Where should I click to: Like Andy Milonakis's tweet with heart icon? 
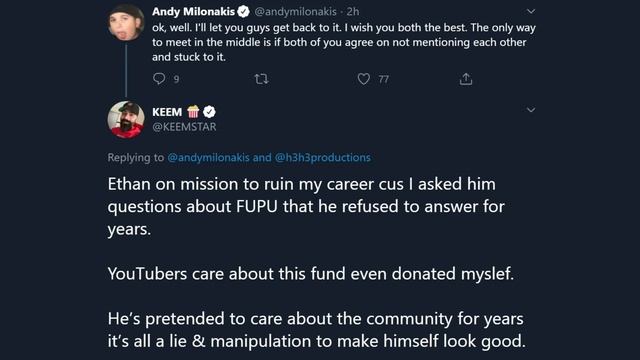coord(363,78)
